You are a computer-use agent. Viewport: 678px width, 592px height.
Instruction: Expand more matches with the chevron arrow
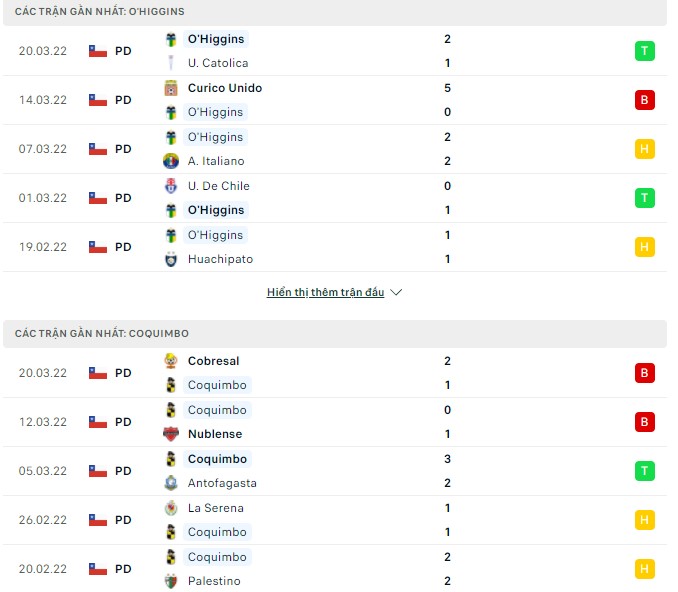[x=396, y=293]
